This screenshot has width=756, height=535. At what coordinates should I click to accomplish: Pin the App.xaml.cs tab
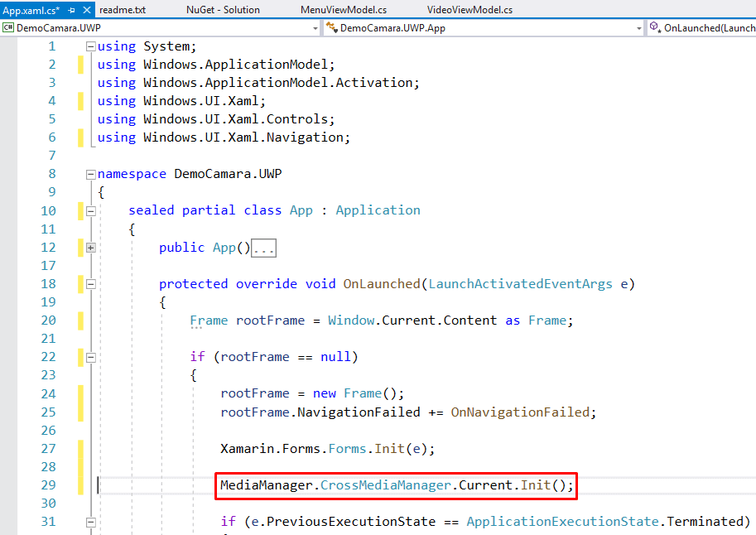click(71, 10)
